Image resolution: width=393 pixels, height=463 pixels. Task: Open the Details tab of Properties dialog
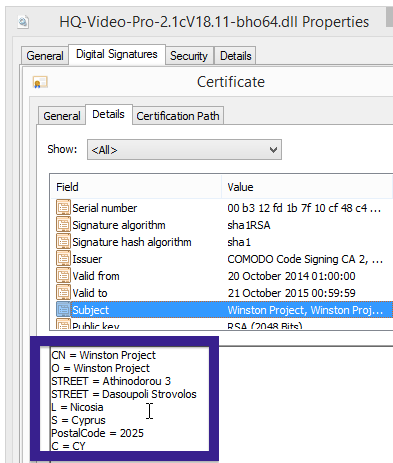(236, 56)
